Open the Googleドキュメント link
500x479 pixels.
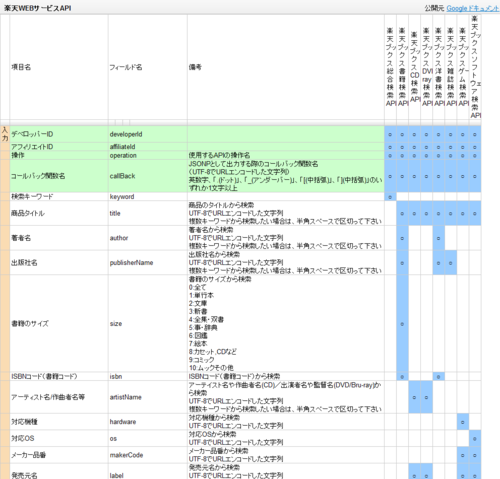[473, 8]
